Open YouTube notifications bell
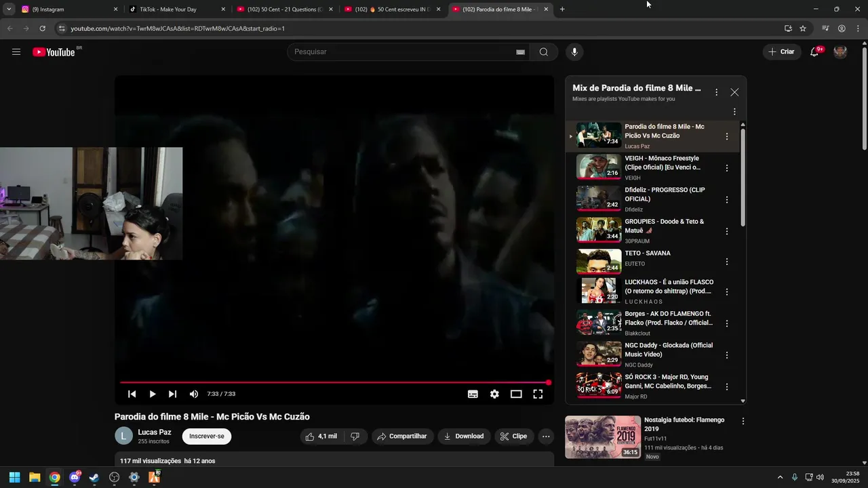 point(814,52)
